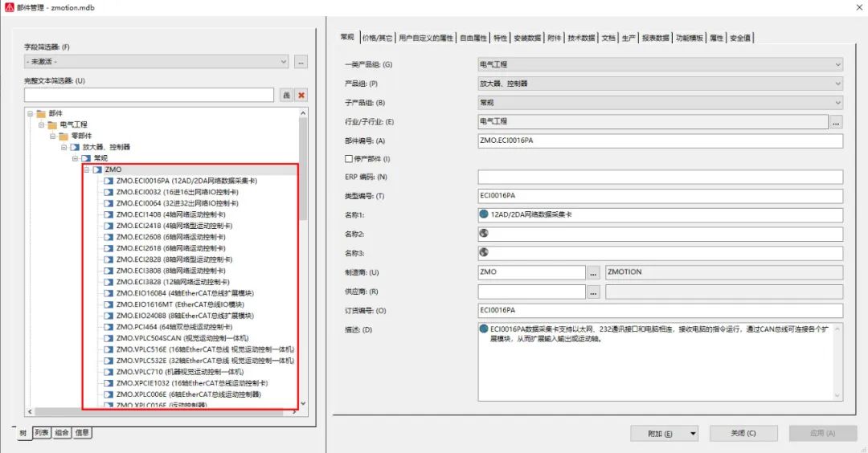Click the part icon of ZMO.ECI0032

(108, 193)
